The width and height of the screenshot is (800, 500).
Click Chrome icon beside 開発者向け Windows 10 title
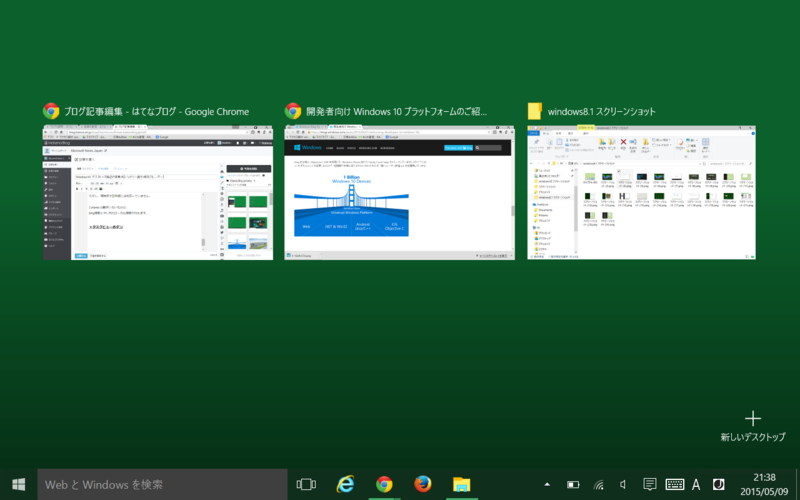coord(293,111)
